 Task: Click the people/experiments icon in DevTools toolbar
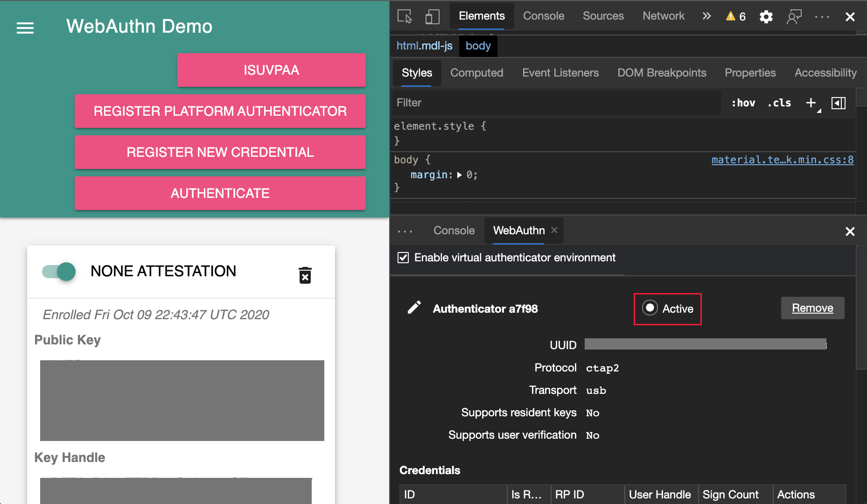794,16
